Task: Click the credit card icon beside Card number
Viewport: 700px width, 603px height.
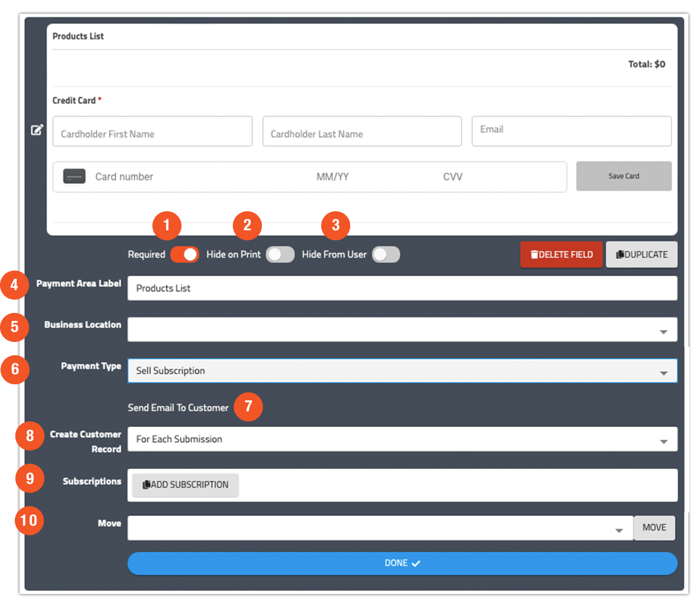Action: pos(74,176)
